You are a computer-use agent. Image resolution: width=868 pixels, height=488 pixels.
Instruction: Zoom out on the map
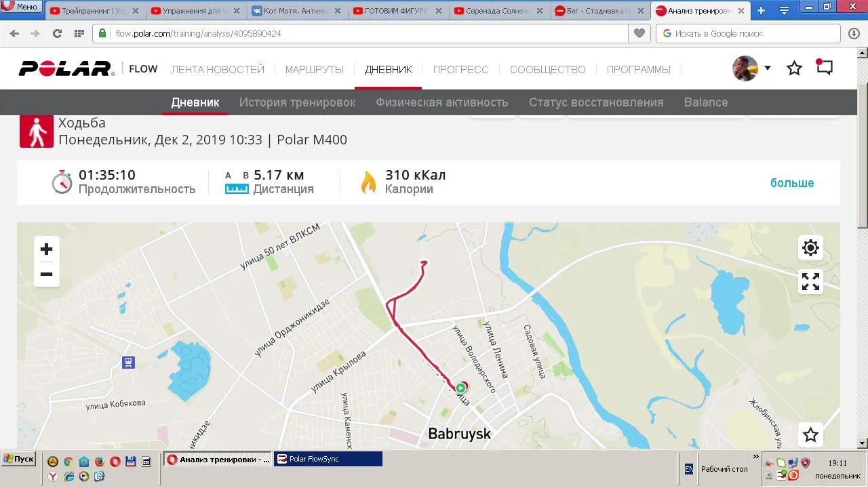[46, 274]
